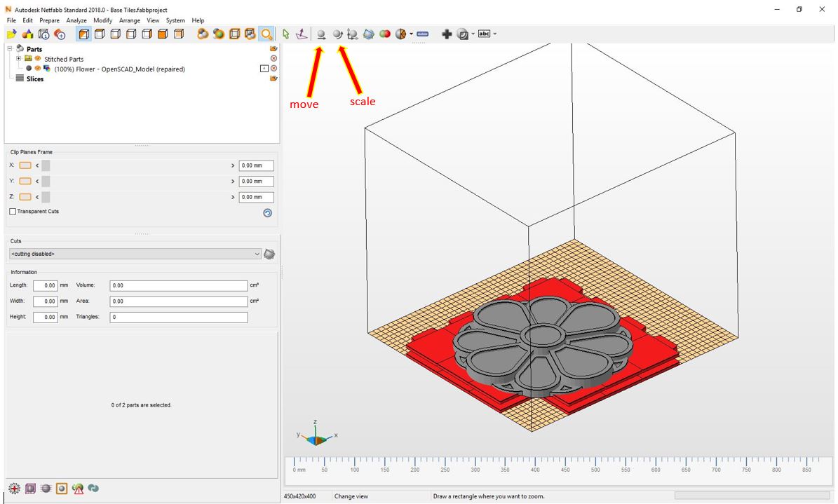Open the System menu

[175, 20]
